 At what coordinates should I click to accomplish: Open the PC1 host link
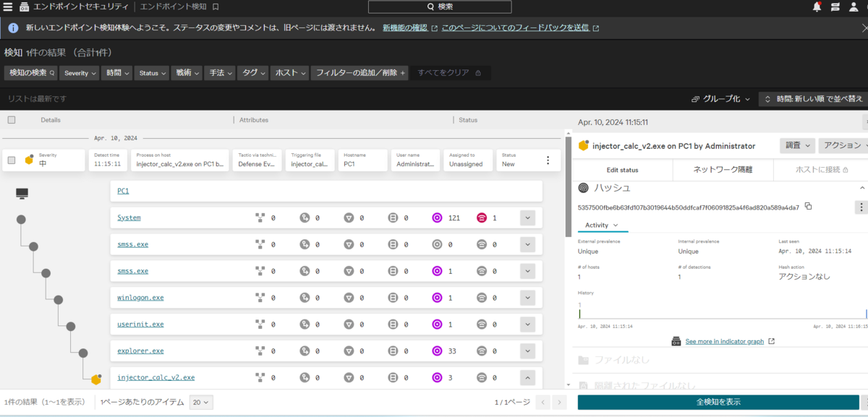click(x=123, y=192)
